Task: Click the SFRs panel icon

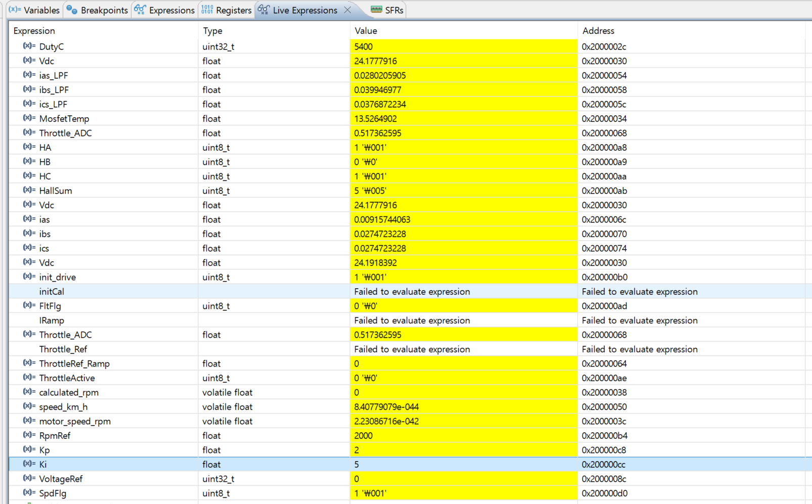Action: coord(376,9)
